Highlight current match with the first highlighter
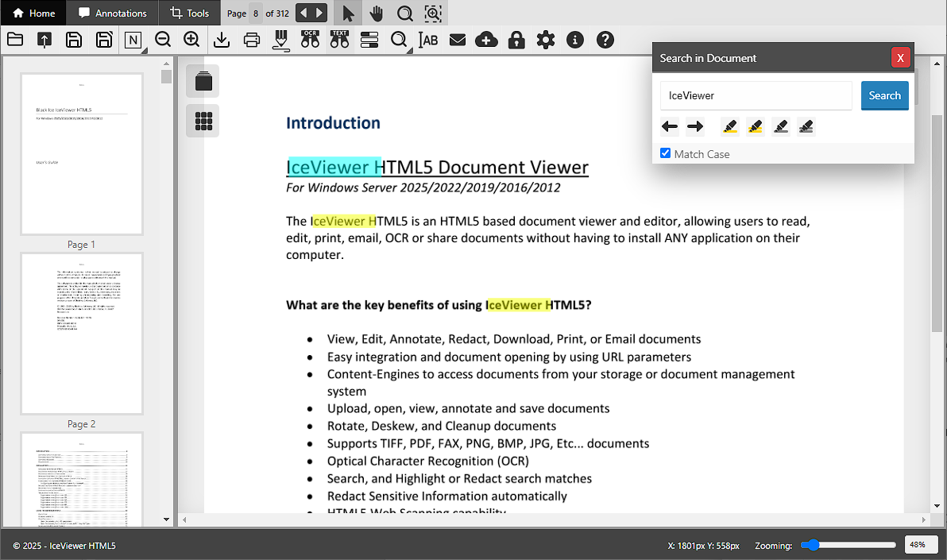Viewport: 947px width, 560px height. pyautogui.click(x=729, y=126)
